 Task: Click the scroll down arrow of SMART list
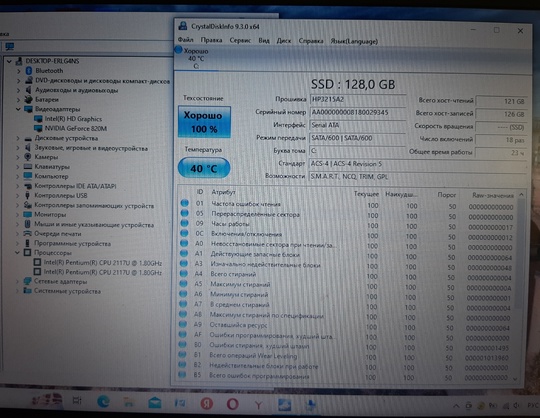[515, 379]
